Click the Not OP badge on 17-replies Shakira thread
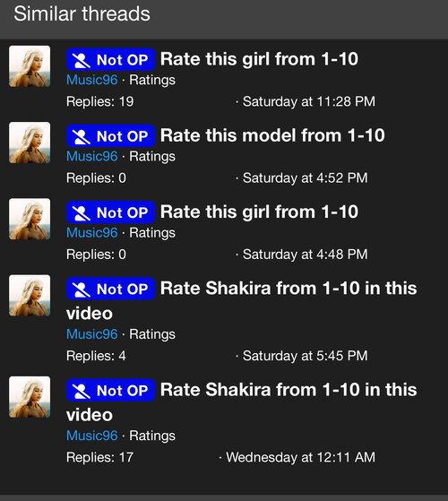The image size is (448, 501). [x=110, y=390]
